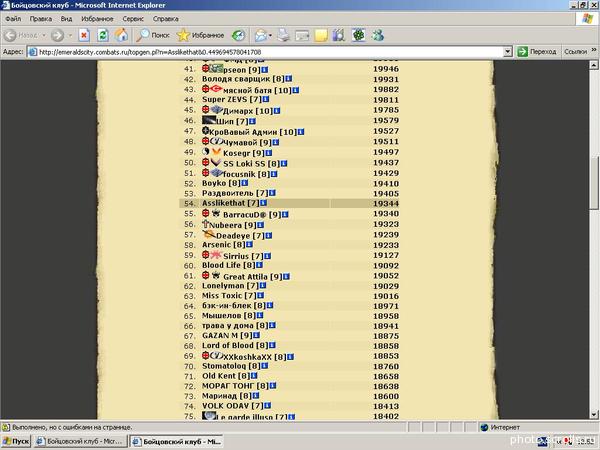Click the browser Back arrow button
The width and height of the screenshot is (600, 450).
(x=10, y=36)
